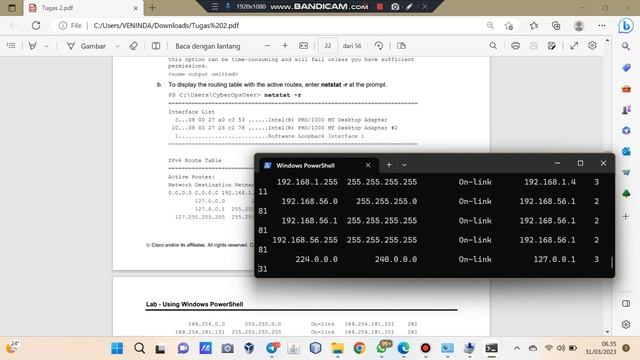Expand the Gambar draw options dropdown

point(118,46)
